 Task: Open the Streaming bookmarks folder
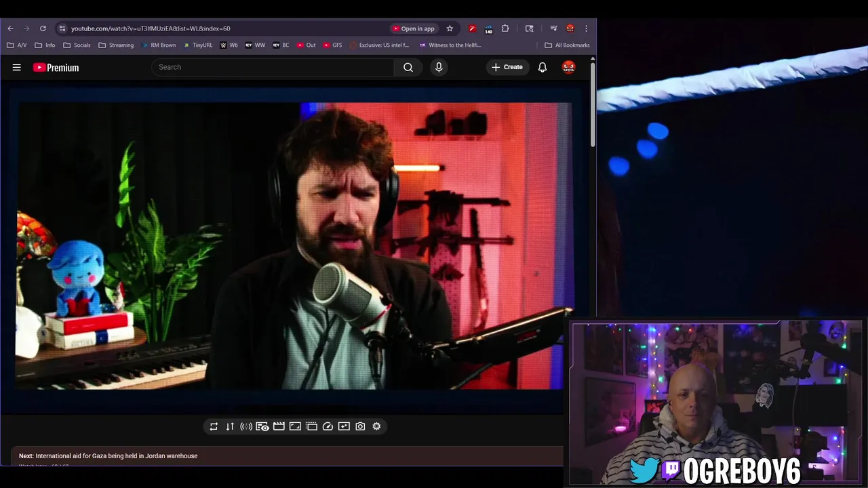116,45
